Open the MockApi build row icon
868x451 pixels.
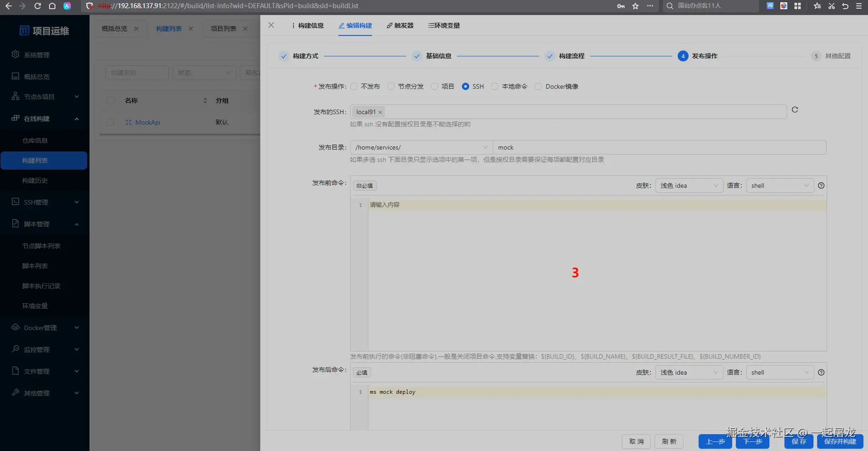tap(129, 122)
